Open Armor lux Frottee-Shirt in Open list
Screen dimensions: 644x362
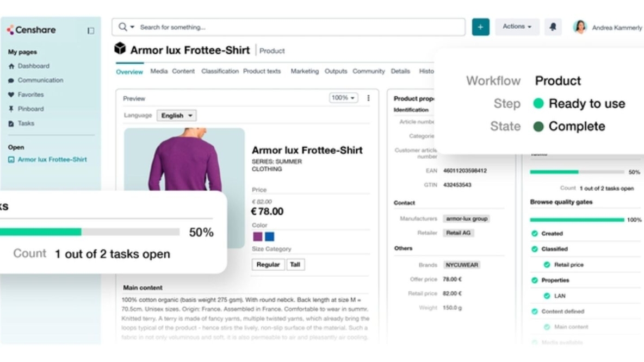tap(52, 160)
